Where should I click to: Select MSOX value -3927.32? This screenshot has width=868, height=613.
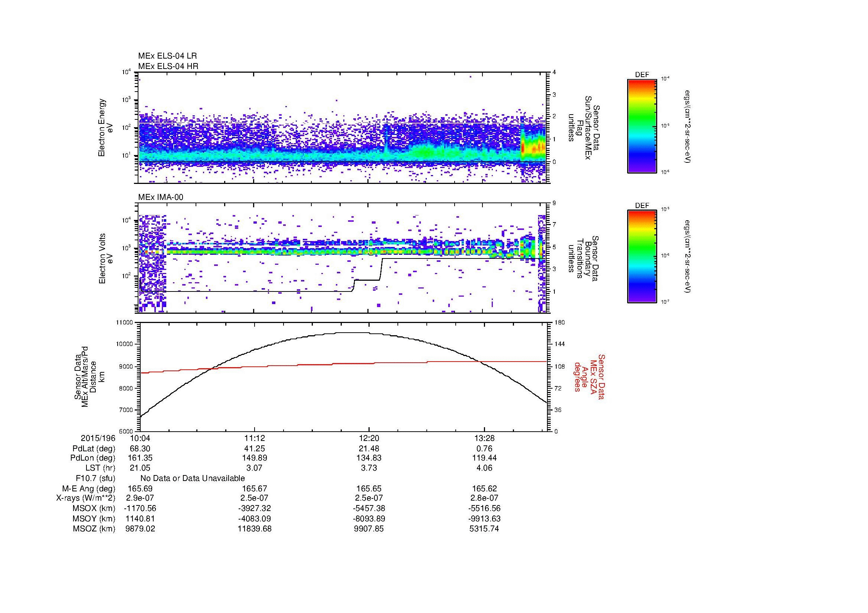pyautogui.click(x=255, y=508)
